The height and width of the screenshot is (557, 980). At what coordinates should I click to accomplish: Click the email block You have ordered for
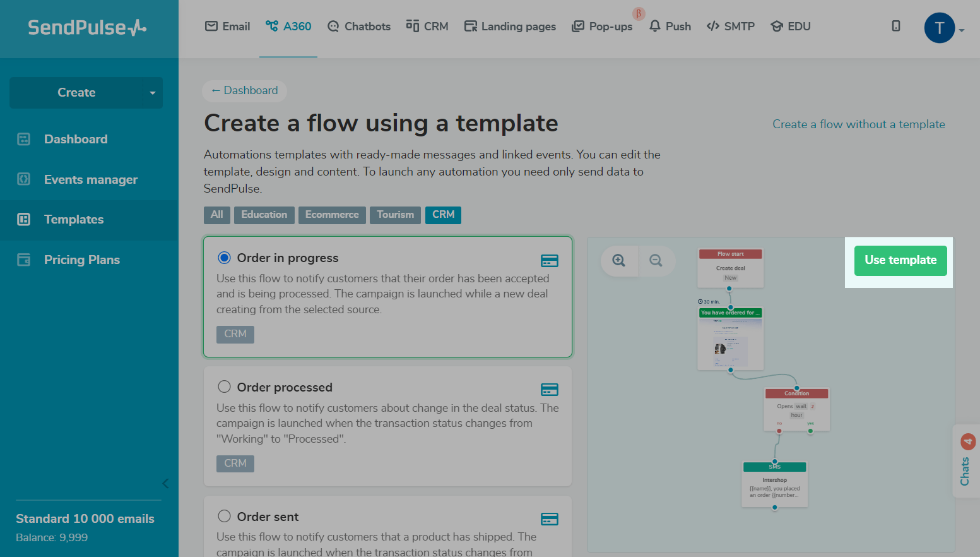(731, 338)
